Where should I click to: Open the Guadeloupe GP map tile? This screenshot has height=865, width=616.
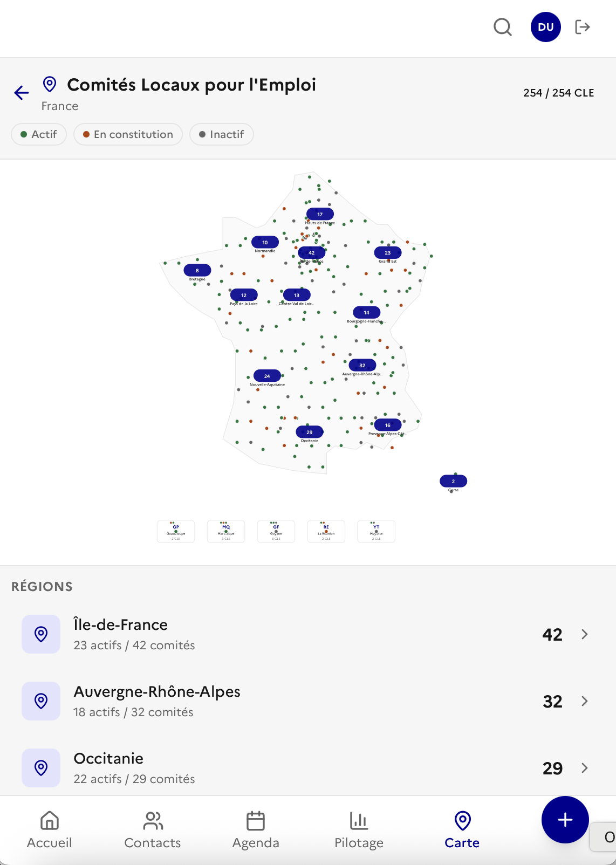176,532
